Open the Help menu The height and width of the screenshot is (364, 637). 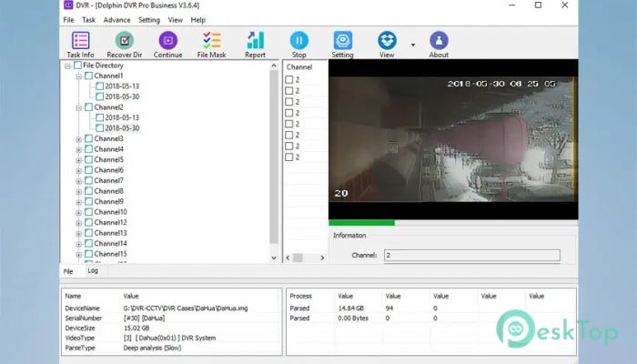point(197,20)
